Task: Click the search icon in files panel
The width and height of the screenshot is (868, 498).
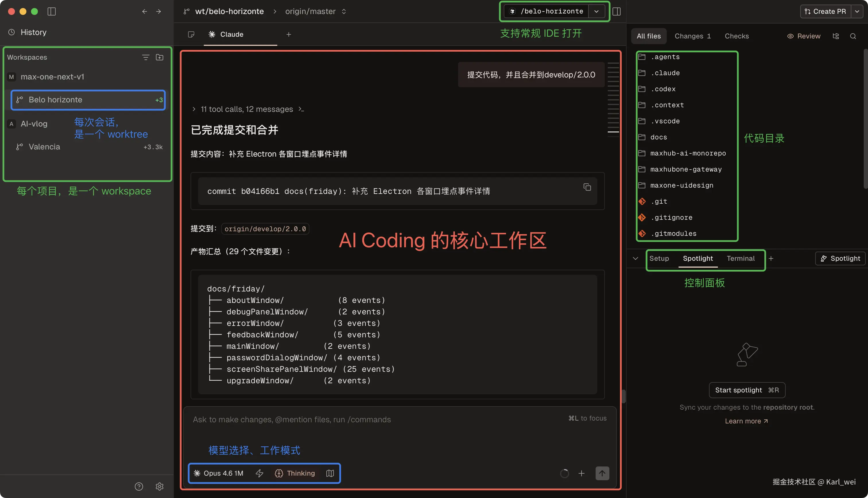Action: click(853, 36)
